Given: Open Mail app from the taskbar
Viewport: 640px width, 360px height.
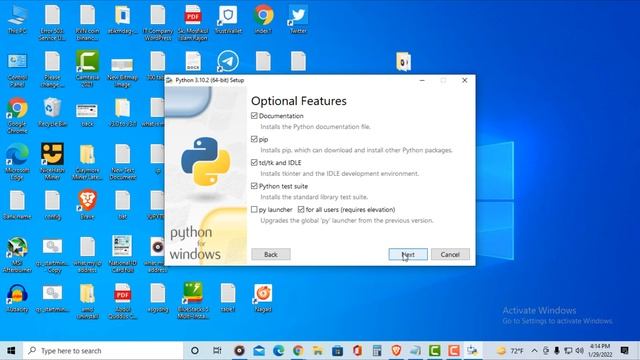Looking at the screenshot, I should [259, 351].
